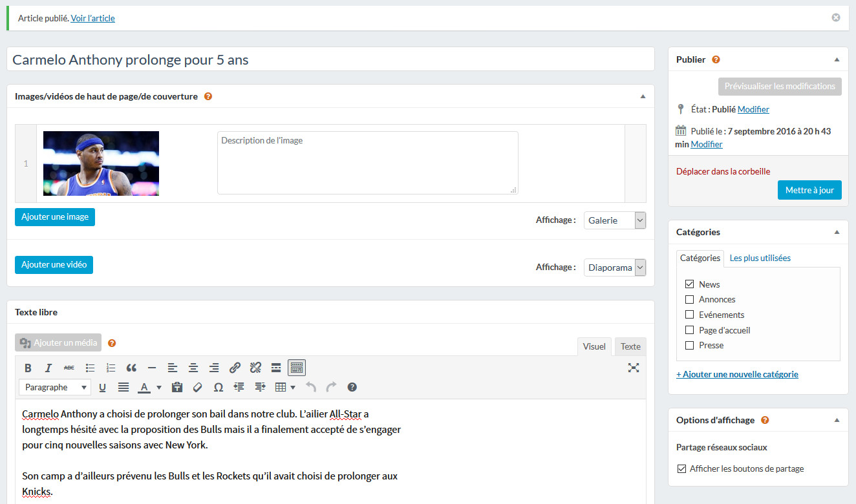Undo the last edit
The width and height of the screenshot is (856, 504).
[x=311, y=387]
